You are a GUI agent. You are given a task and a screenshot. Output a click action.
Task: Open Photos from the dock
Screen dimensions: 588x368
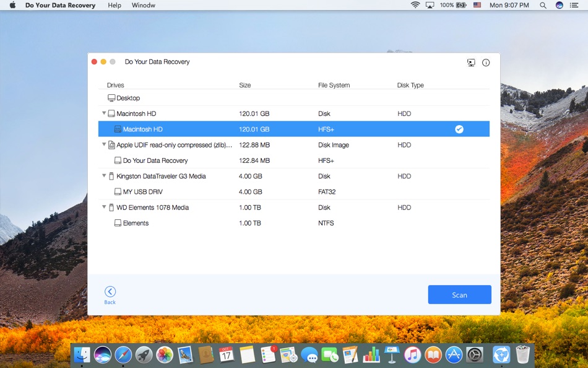[x=164, y=354]
